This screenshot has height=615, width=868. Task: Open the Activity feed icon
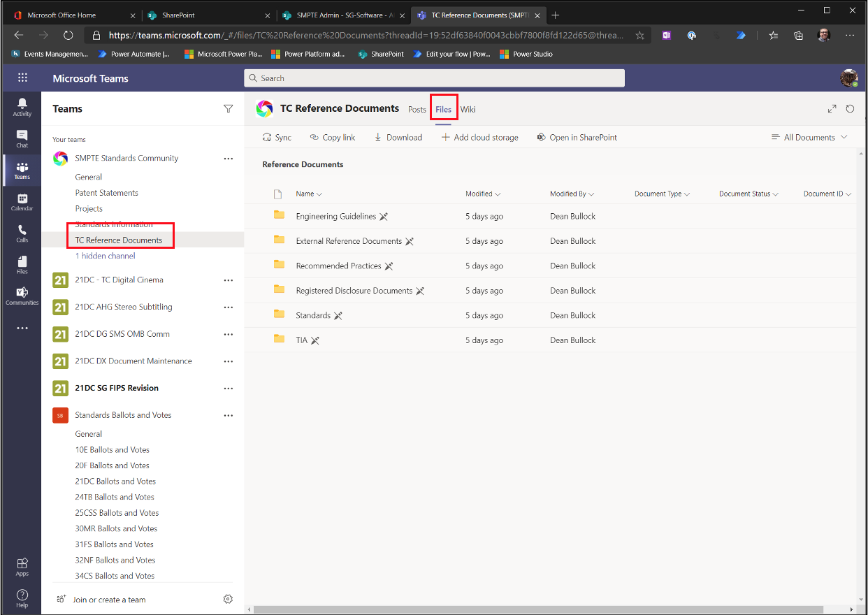coord(22,107)
